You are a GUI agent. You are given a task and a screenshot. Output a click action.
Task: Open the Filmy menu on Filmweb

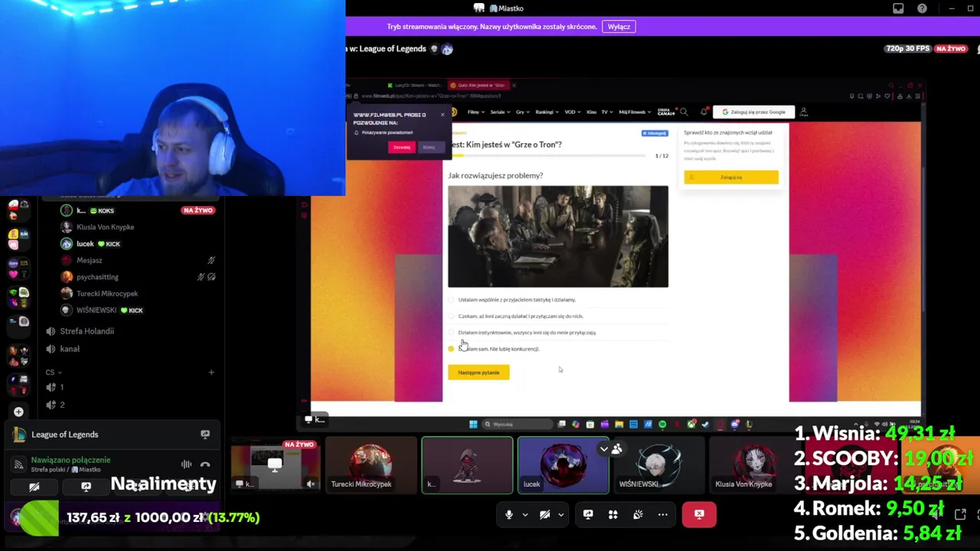[x=475, y=112]
